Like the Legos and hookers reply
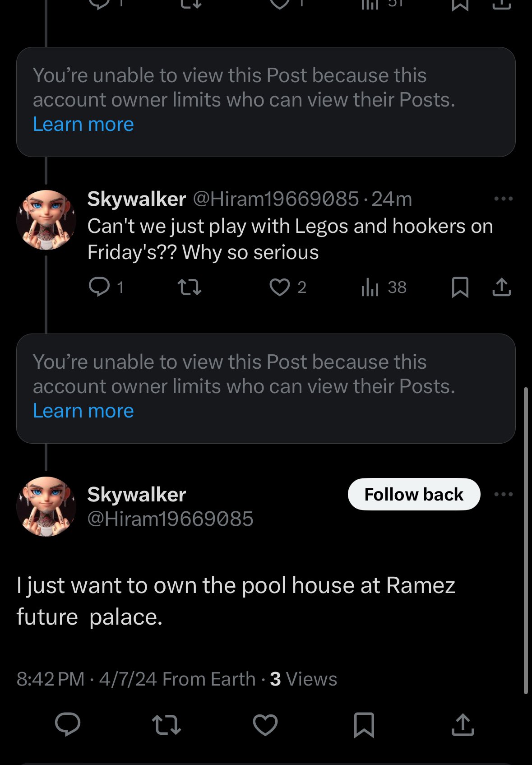532x765 pixels. coord(280,287)
